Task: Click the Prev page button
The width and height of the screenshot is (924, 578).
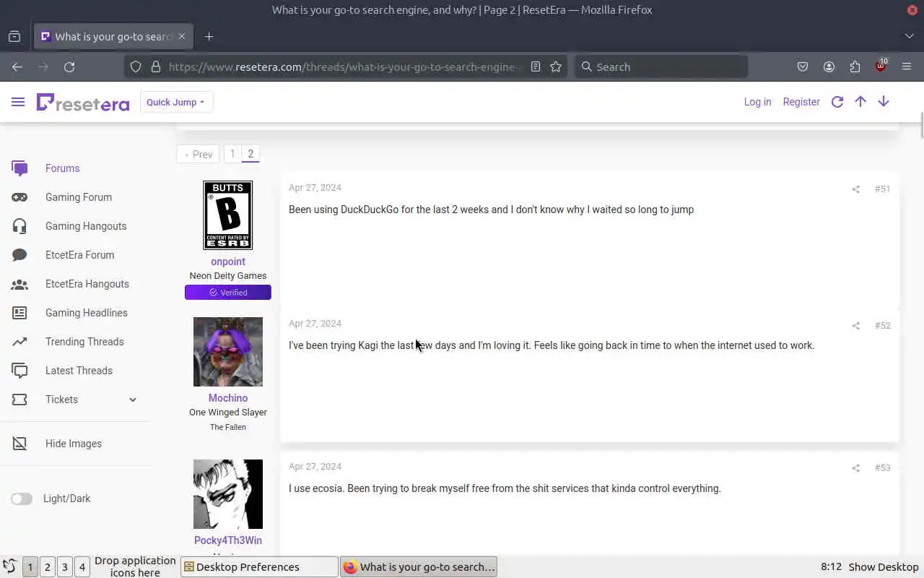Action: 198,154
